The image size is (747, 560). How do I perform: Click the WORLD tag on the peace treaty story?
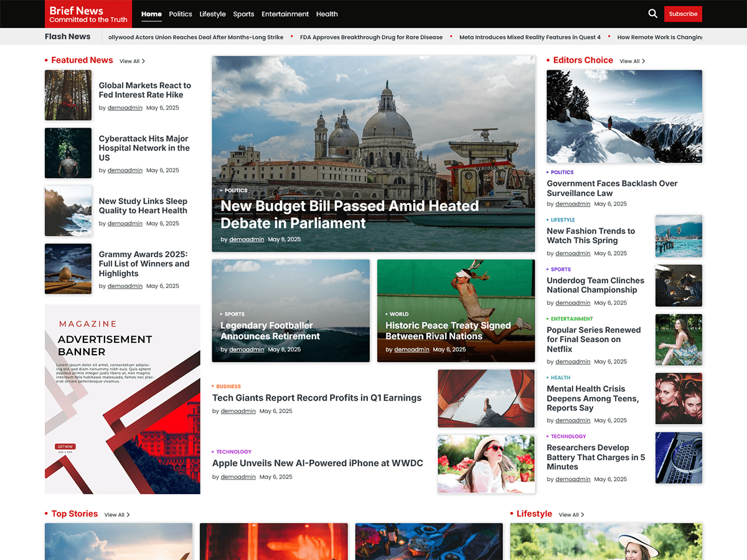click(398, 314)
